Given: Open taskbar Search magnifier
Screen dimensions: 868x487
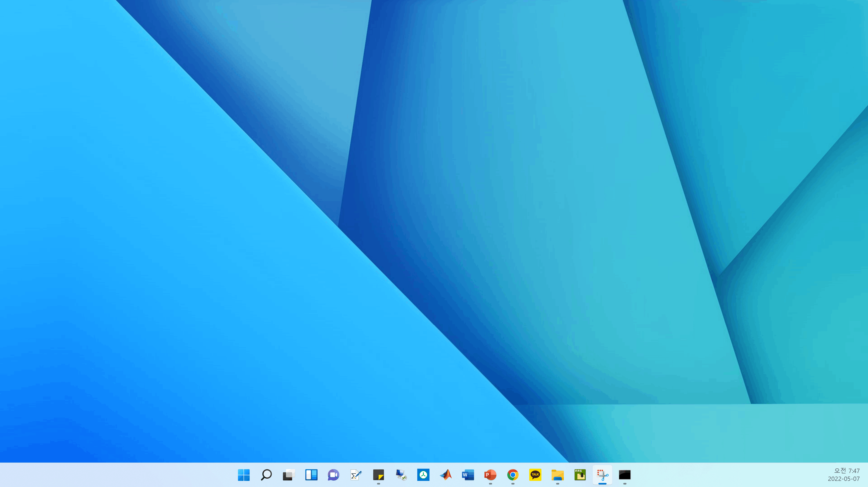Looking at the screenshot, I should [266, 475].
